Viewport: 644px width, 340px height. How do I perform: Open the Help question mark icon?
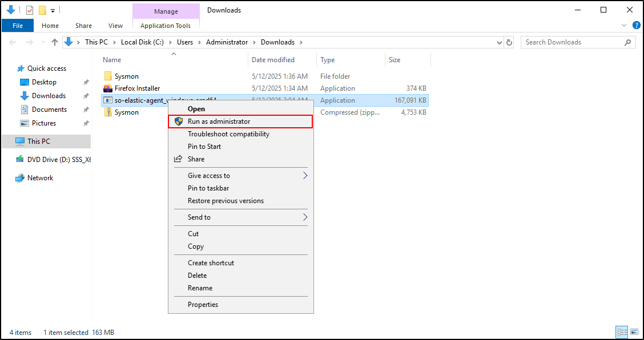(635, 25)
